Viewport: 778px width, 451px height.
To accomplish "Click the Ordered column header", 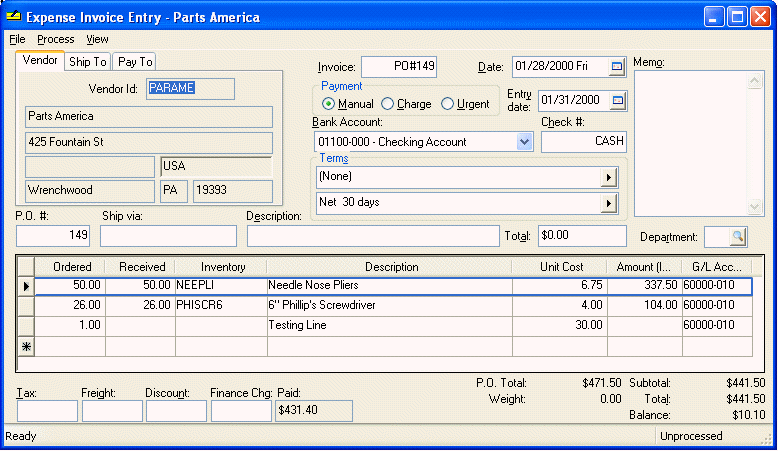I will pos(70,267).
